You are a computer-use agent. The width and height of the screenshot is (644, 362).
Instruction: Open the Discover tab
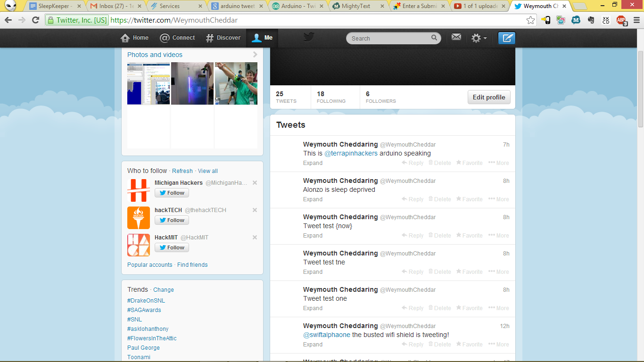click(x=223, y=38)
